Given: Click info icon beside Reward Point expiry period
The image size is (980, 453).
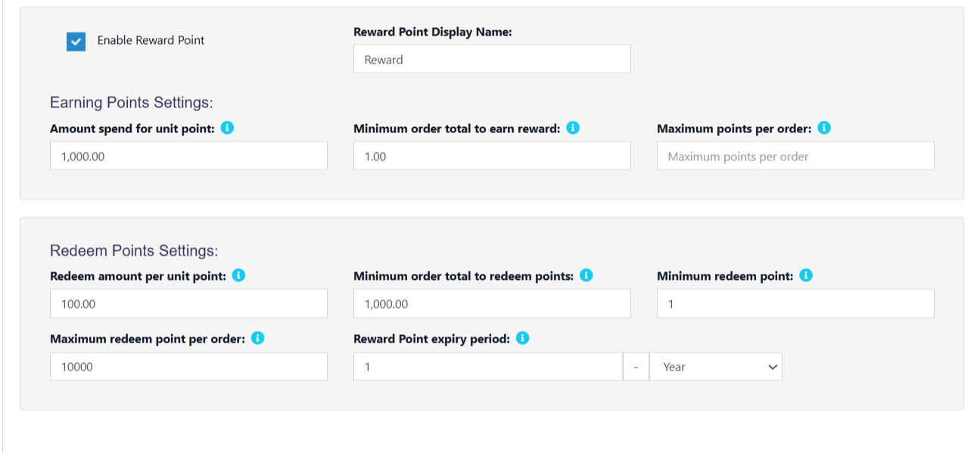Looking at the screenshot, I should pyautogui.click(x=522, y=338).
